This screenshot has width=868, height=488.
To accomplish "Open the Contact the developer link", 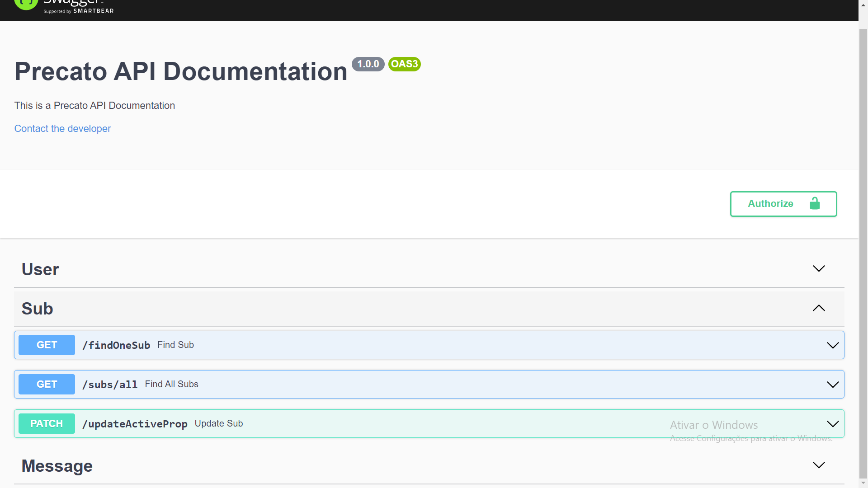I will click(62, 129).
